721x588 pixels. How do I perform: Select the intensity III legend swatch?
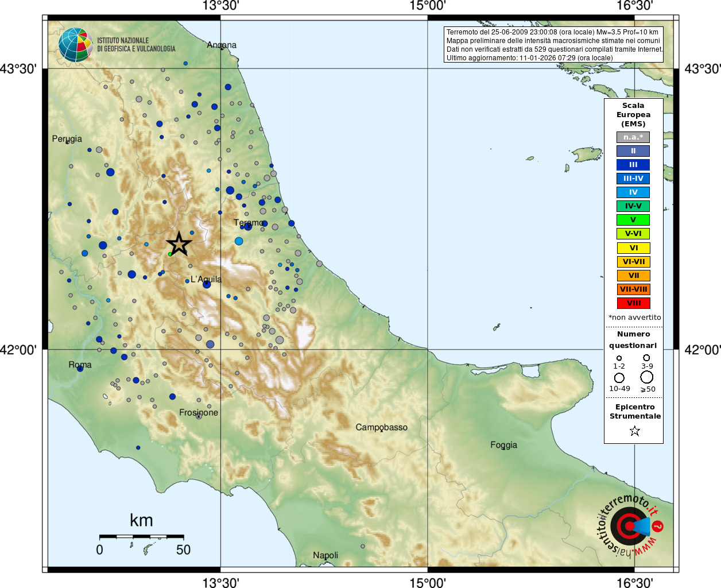633,165
